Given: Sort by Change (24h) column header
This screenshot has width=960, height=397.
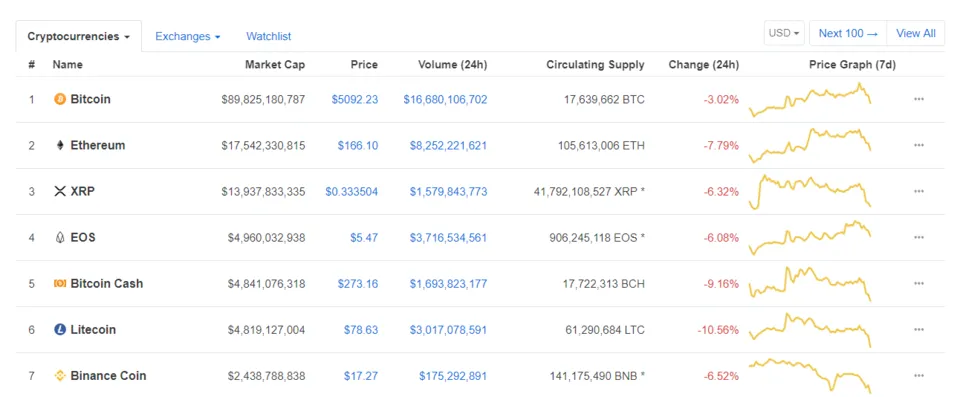Looking at the screenshot, I should coord(703,64).
